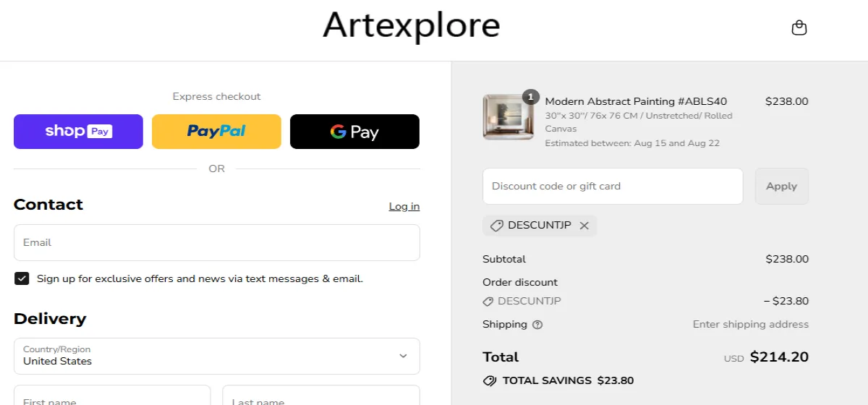Click the Log in link
868x405 pixels.
(404, 206)
